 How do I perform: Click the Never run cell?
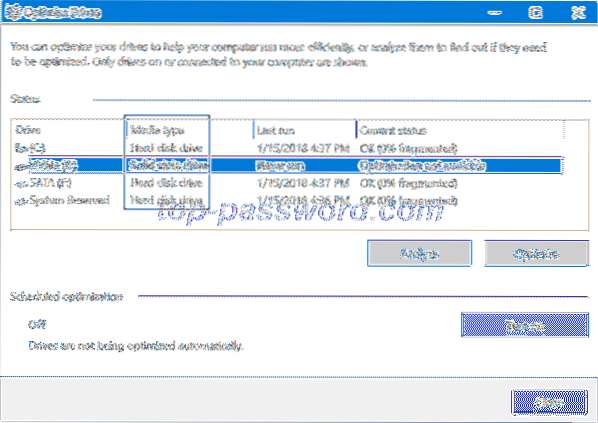[x=280, y=166]
